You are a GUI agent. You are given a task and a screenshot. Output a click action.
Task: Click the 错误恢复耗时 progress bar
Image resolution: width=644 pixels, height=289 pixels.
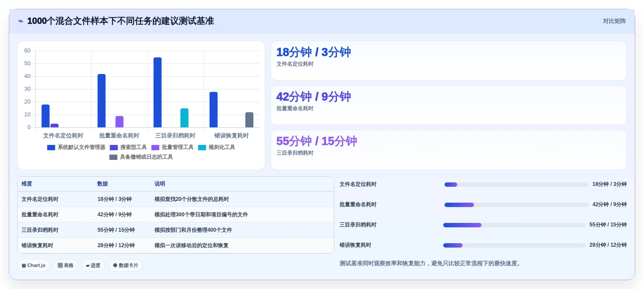[x=514, y=245]
